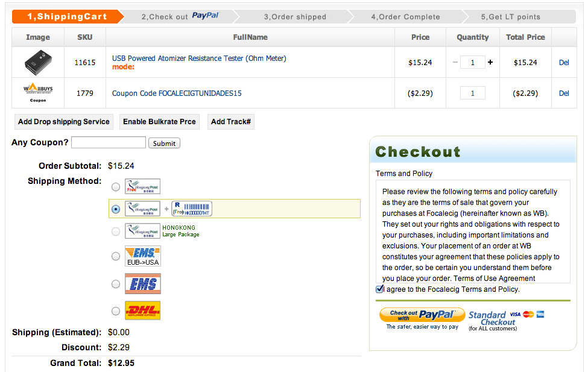Viewport: 588px width, 372px height.
Task: Decrease quantity with the minus icon
Action: click(455, 62)
